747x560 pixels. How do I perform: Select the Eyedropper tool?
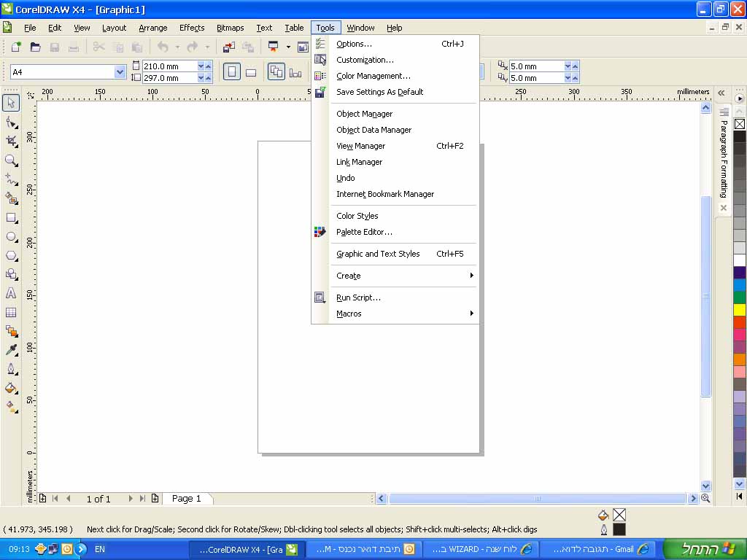[x=11, y=350]
